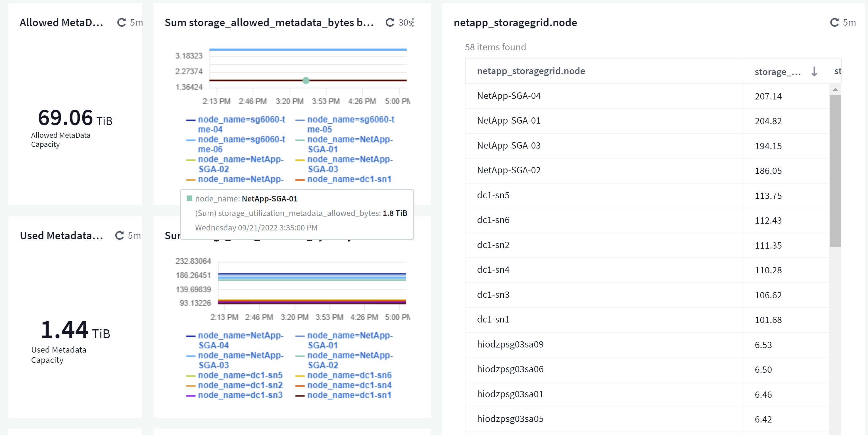Click refresh icon on Used Metadata widget
This screenshot has width=868, height=435.
(119, 236)
